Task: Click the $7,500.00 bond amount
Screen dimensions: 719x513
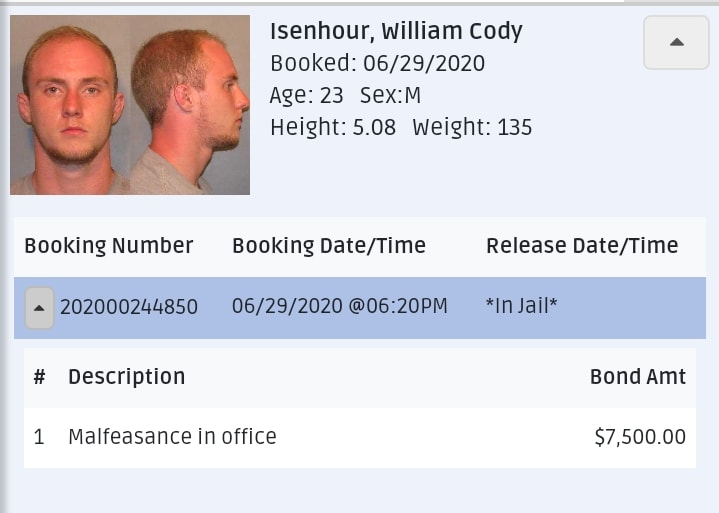Action: [x=640, y=437]
